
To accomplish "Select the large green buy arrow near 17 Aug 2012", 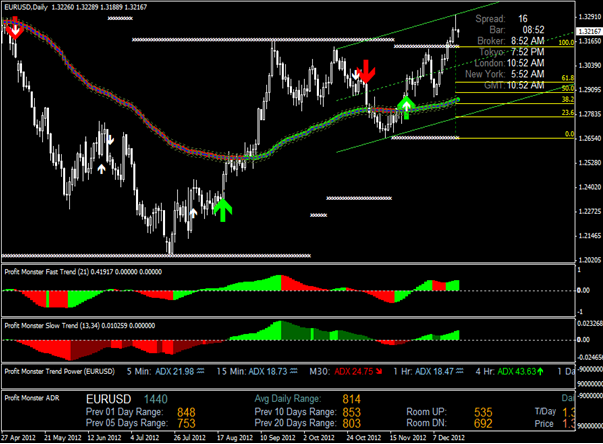I will point(223,210).
